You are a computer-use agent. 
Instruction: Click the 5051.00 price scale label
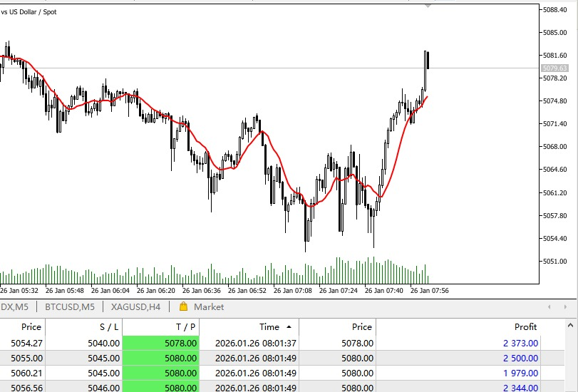click(x=554, y=262)
